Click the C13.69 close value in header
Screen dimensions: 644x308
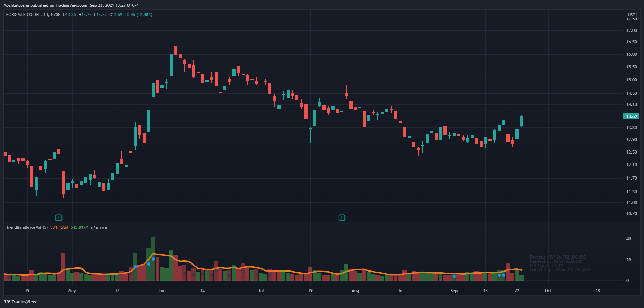(x=116, y=15)
